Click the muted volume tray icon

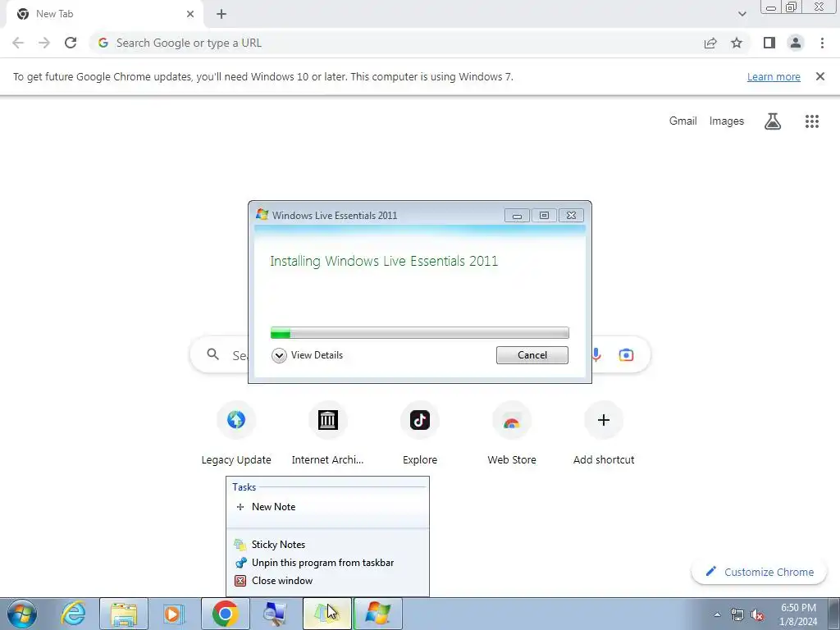click(757, 615)
